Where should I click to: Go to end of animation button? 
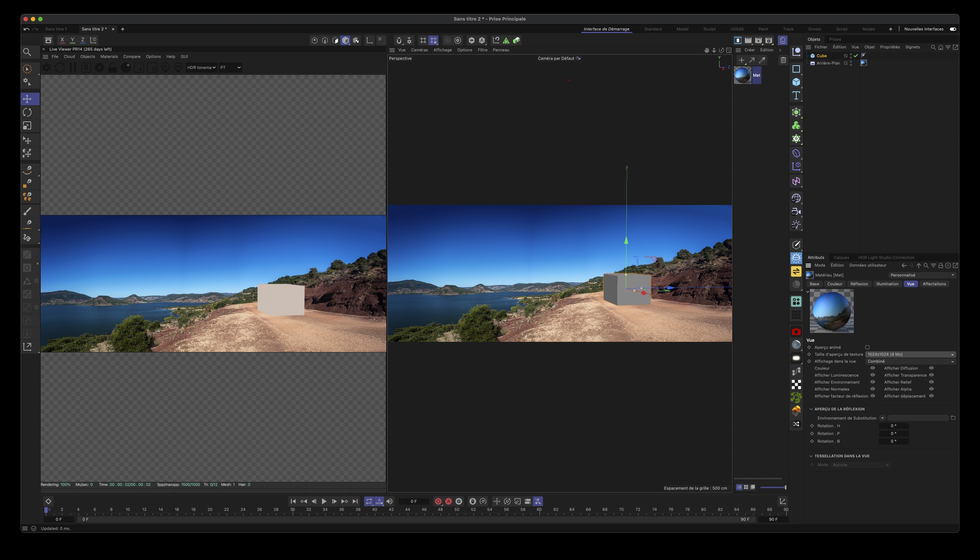[x=355, y=501]
